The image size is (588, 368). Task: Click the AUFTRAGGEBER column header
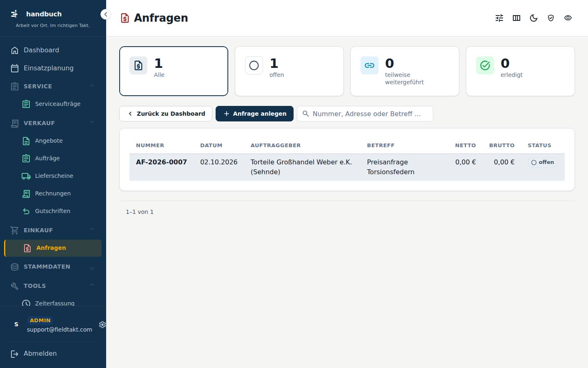pyautogui.click(x=276, y=145)
